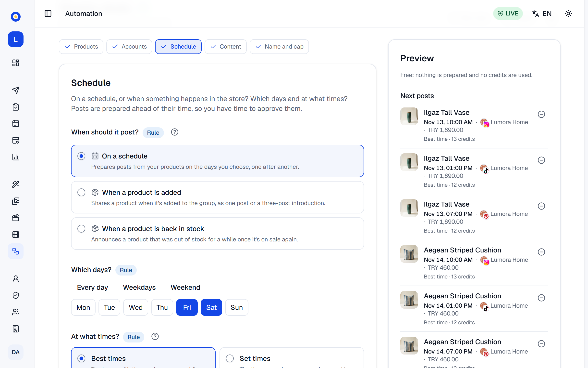Open the user profile icon in sidebar
The image size is (588, 368).
coord(16,279)
